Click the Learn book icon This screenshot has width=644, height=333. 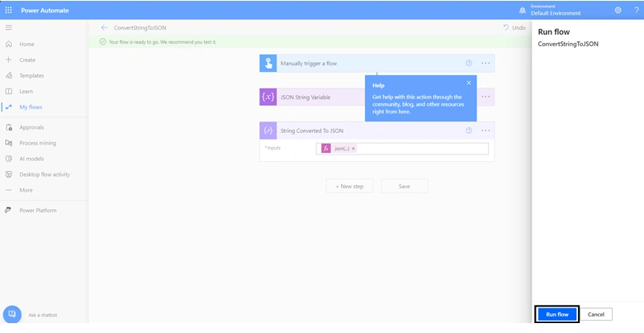(8, 91)
